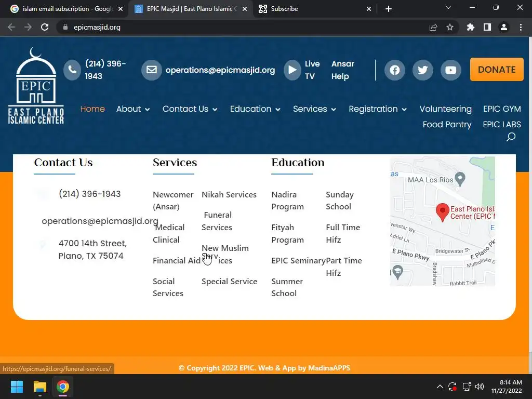The image size is (532, 399).
Task: Open Part Time Hifz link
Action: (x=344, y=267)
